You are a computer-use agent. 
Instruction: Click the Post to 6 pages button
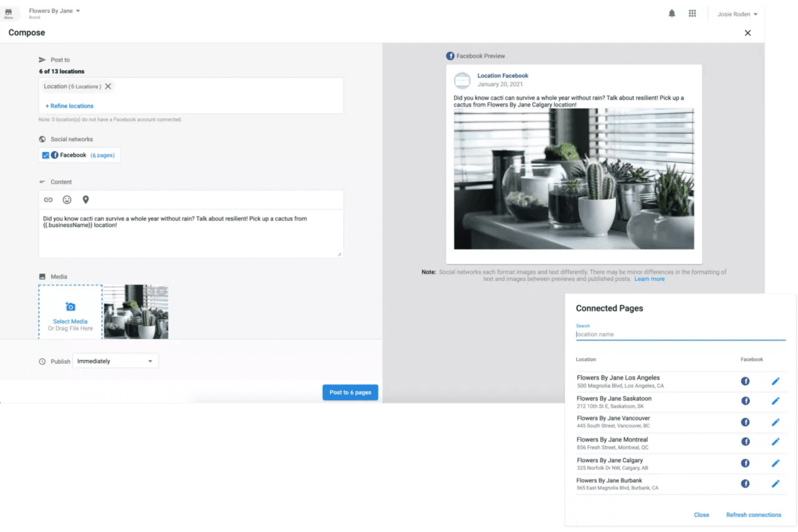[x=350, y=392]
